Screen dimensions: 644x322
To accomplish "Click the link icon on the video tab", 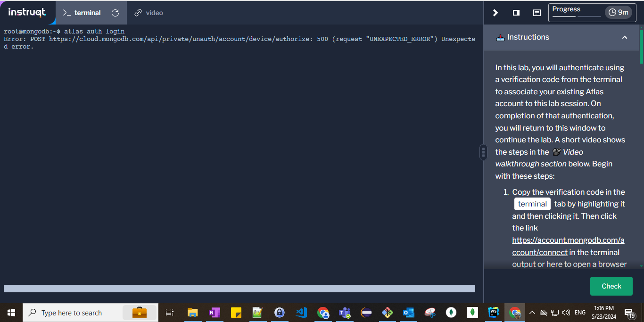I will click(x=137, y=13).
